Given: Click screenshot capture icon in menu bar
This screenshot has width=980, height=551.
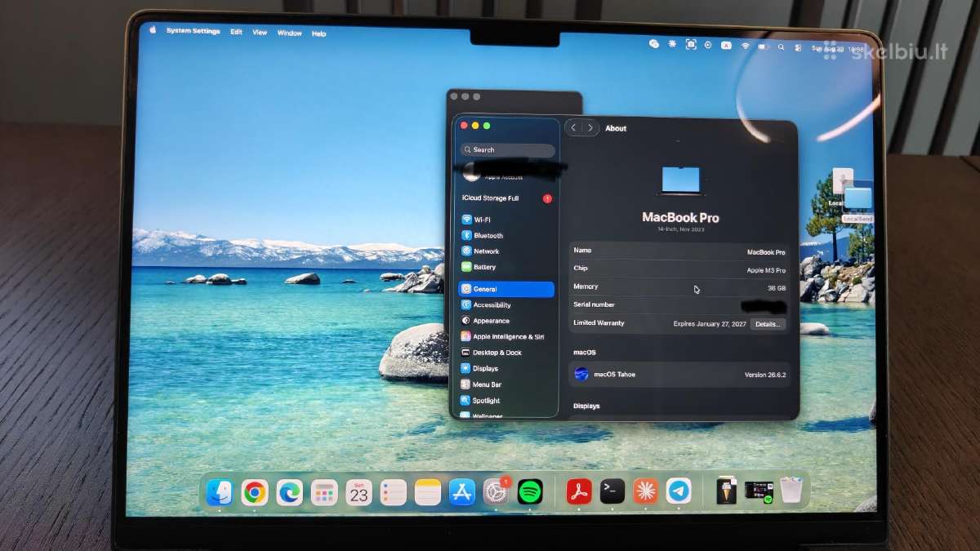Looking at the screenshot, I should click(x=691, y=44).
